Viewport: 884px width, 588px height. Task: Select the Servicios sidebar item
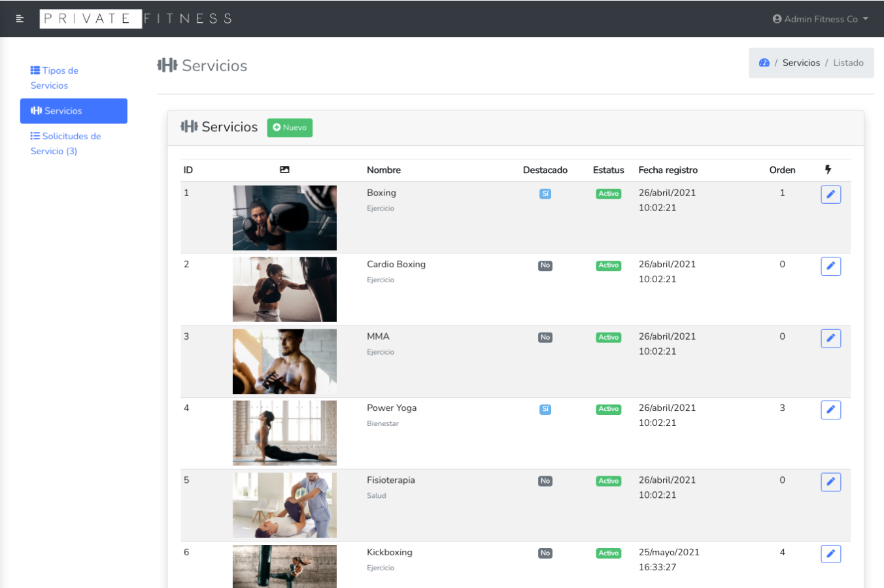pyautogui.click(x=73, y=111)
